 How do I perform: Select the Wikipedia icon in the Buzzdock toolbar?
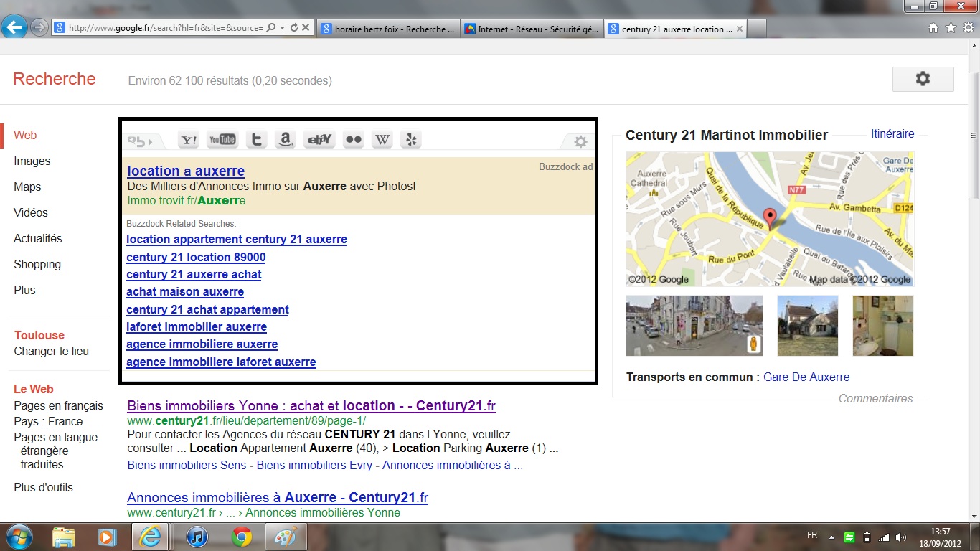382,141
